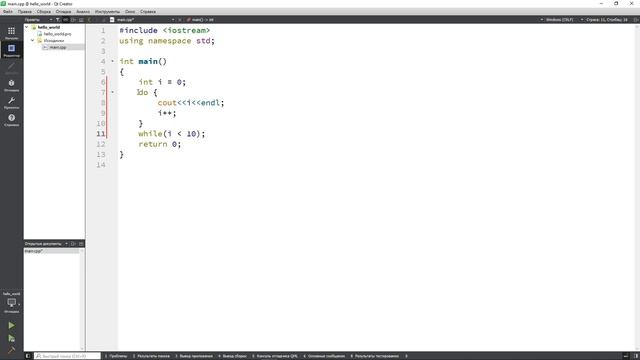Image resolution: width=640 pixels, height=360 pixels.
Task: Close the Open Documents panel
Action: pyautogui.click(x=81, y=244)
